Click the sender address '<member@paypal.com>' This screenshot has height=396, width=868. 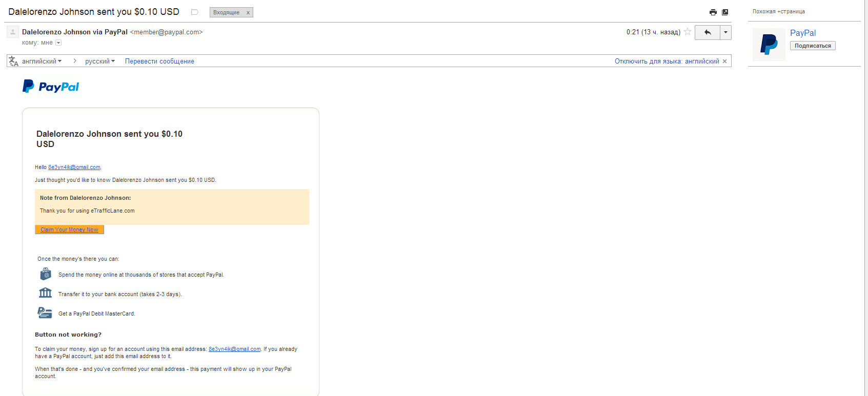point(167,32)
